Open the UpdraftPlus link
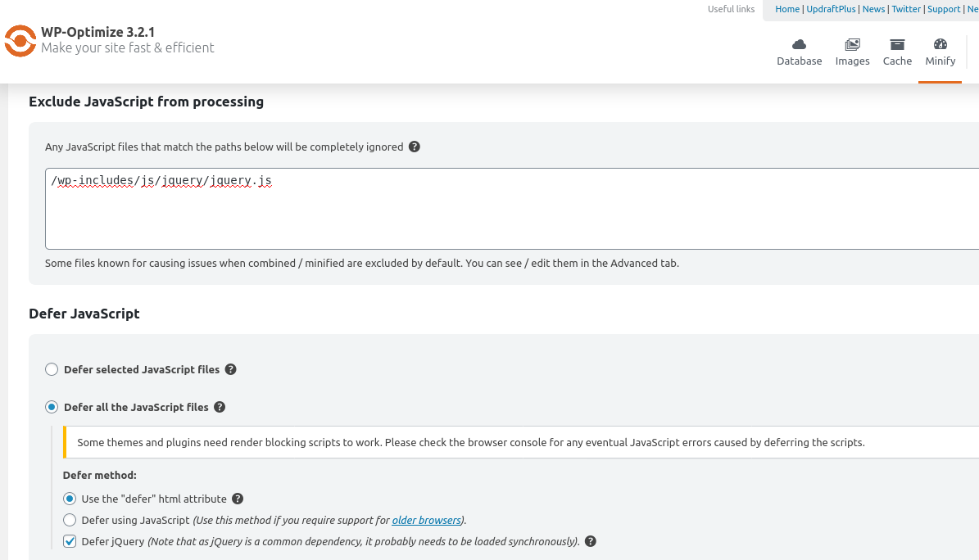The image size is (979, 560). coord(831,9)
